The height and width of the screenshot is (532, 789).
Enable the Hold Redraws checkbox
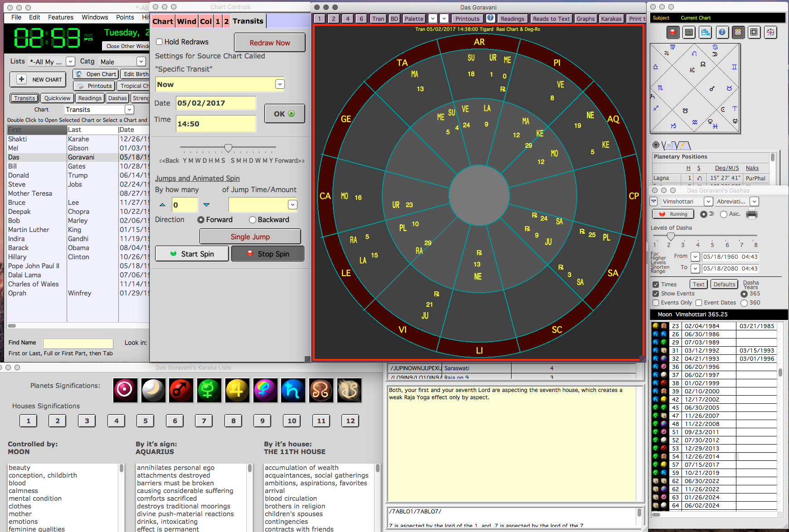(x=159, y=42)
